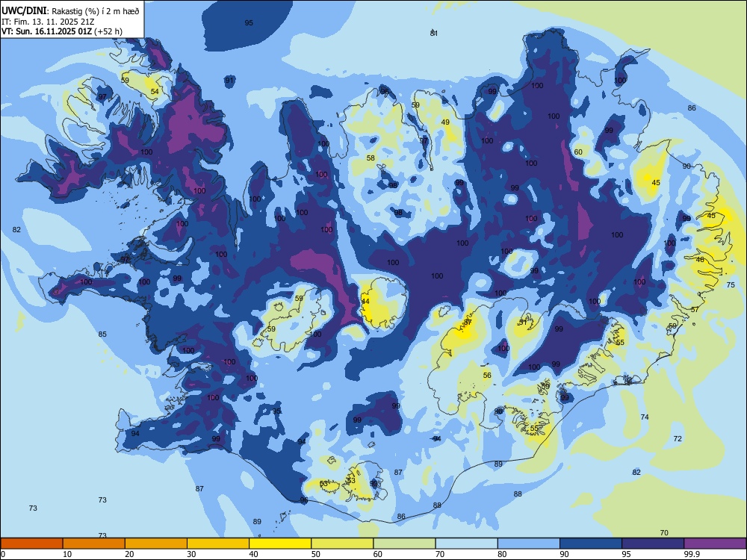This screenshot has height=560, width=747.
Task: Click the map value '46' on the east coast
Action: (700, 260)
